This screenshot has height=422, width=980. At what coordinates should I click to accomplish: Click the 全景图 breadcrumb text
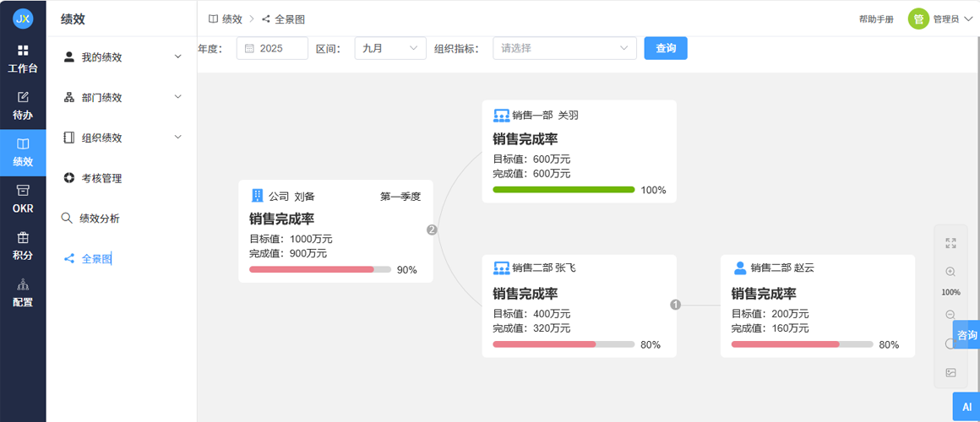point(290,19)
